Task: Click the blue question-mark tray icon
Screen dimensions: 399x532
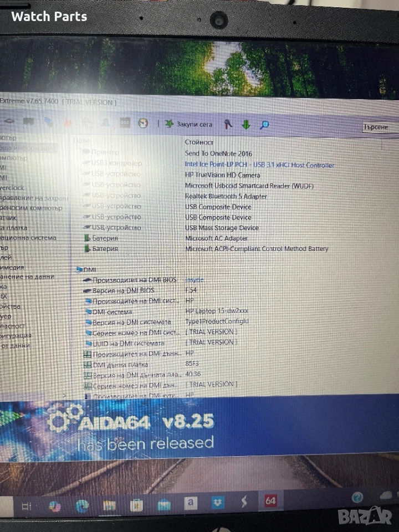Action: [357, 498]
